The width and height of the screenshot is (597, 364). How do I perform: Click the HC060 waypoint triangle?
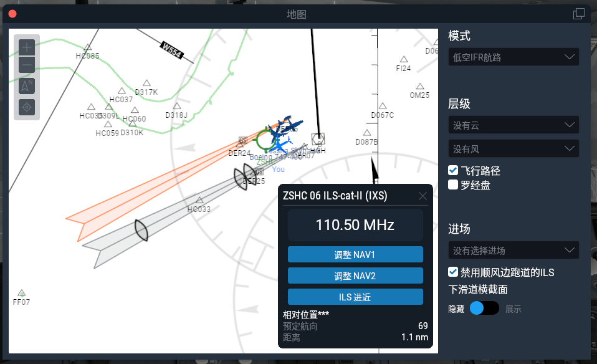click(x=135, y=110)
